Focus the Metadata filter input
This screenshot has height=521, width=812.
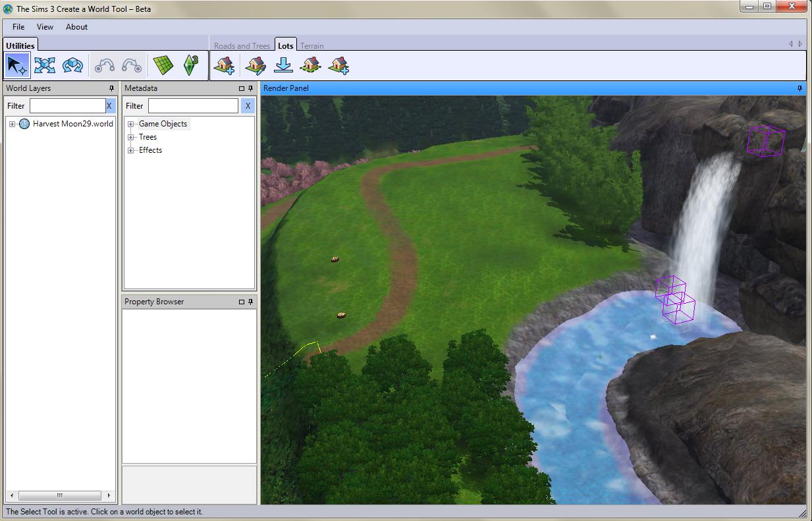point(193,105)
